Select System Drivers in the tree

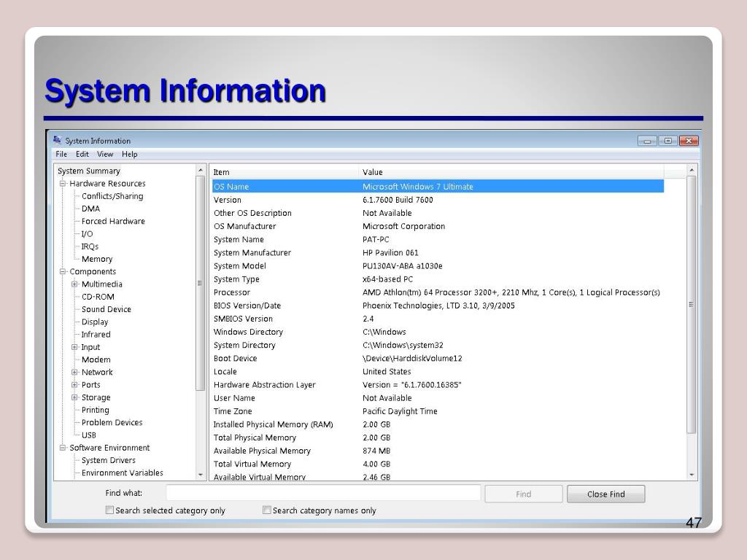pyautogui.click(x=108, y=461)
